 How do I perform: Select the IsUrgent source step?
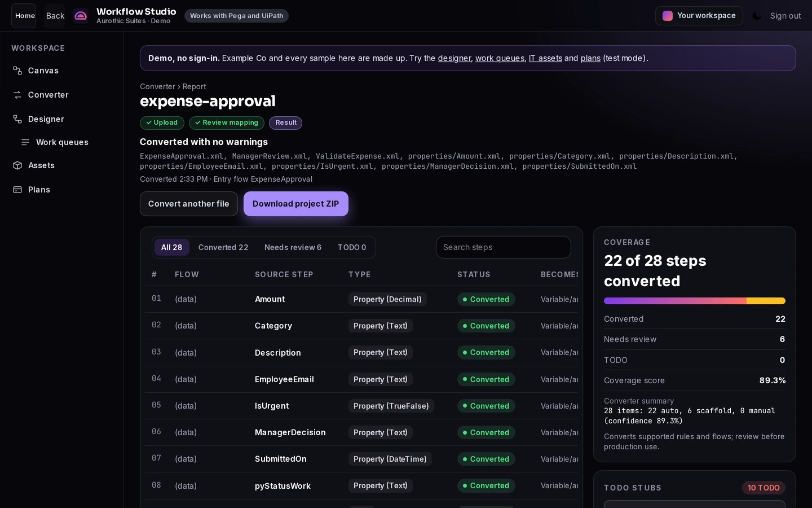[272, 406]
